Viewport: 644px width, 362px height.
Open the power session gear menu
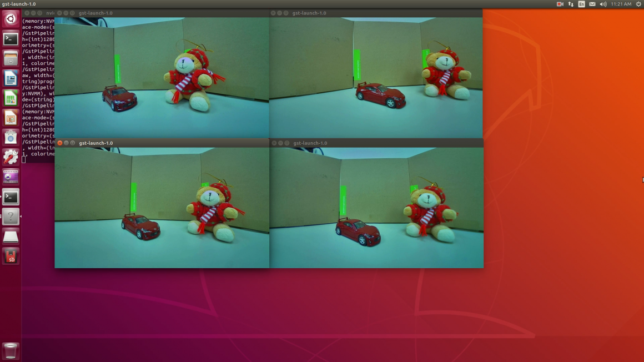[638, 4]
